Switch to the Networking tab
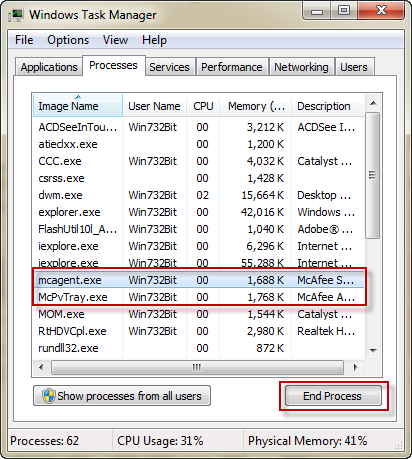This screenshot has height=459, width=412. (x=301, y=67)
